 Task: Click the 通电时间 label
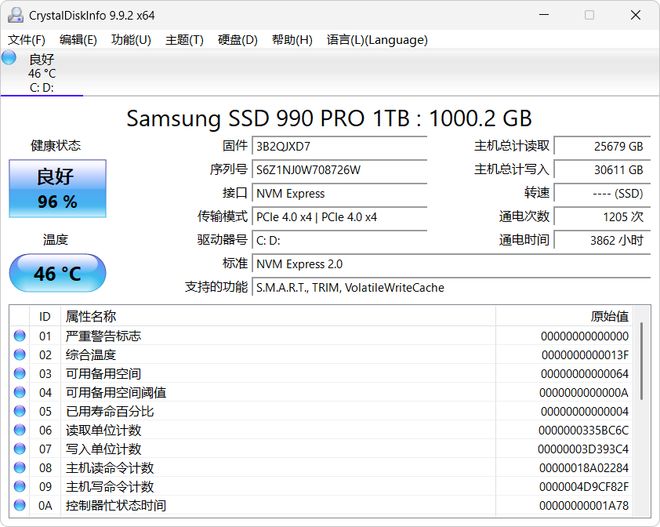pyautogui.click(x=524, y=240)
